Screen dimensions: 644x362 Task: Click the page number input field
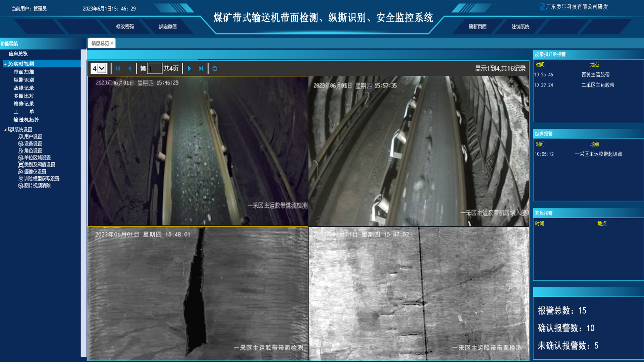pyautogui.click(x=155, y=68)
